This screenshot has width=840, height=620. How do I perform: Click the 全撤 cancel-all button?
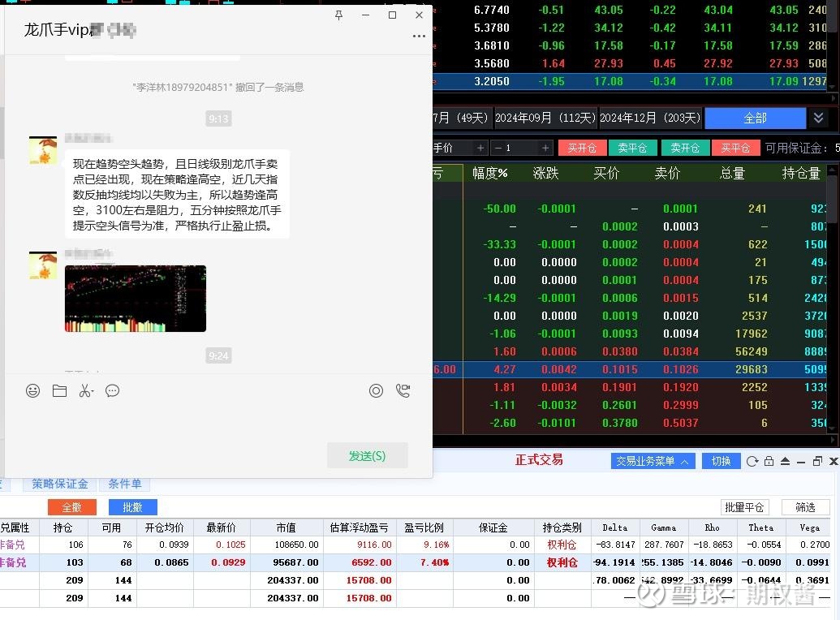(x=71, y=506)
